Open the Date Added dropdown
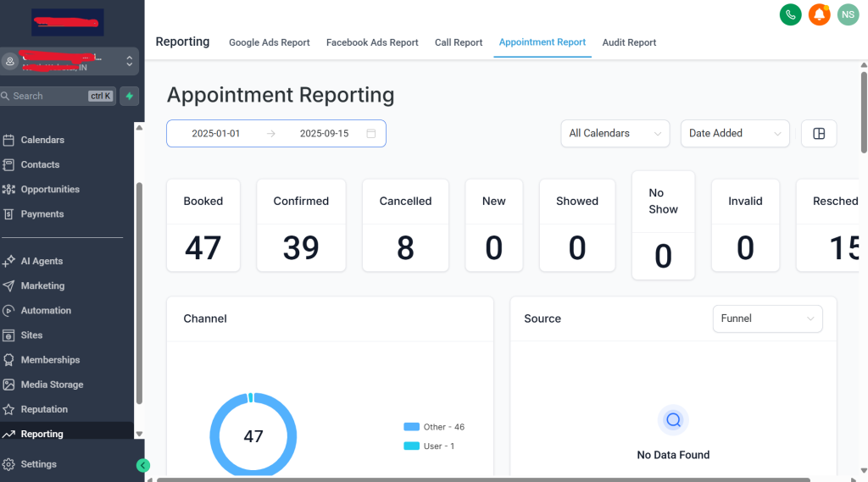 pyautogui.click(x=734, y=134)
